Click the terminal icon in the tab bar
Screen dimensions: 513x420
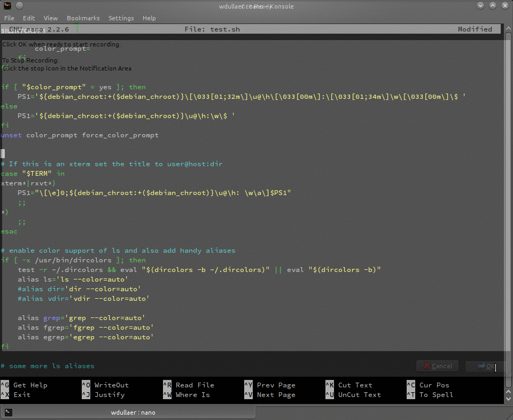[9, 412]
